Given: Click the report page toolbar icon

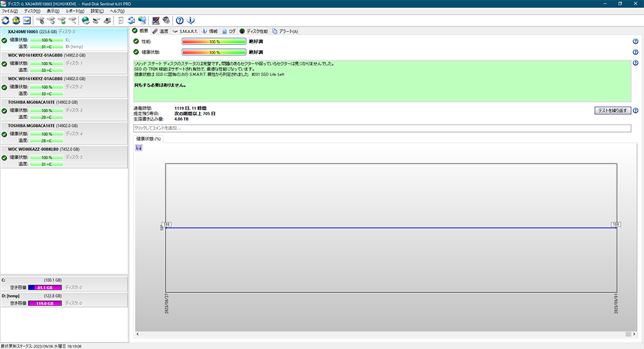Looking at the screenshot, I should point(121,20).
